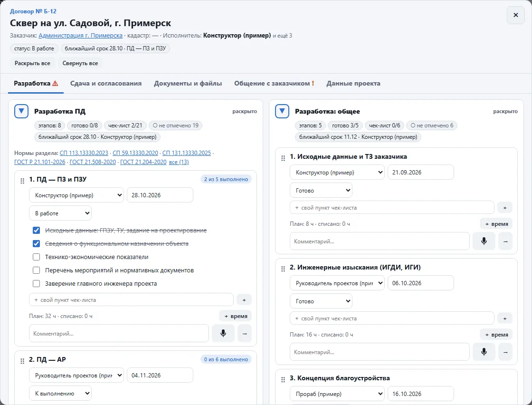Add checklist item plus in Исходные данные stage

coord(505,207)
